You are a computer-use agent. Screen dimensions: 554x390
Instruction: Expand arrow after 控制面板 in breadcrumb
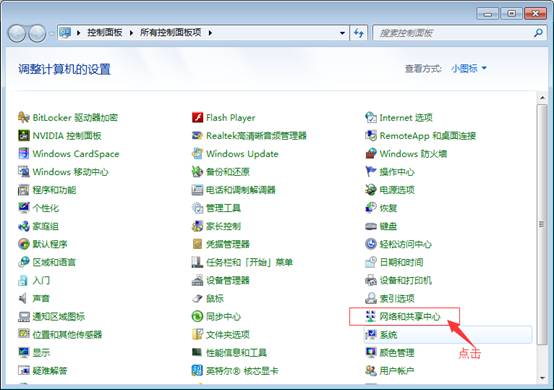[x=131, y=33]
